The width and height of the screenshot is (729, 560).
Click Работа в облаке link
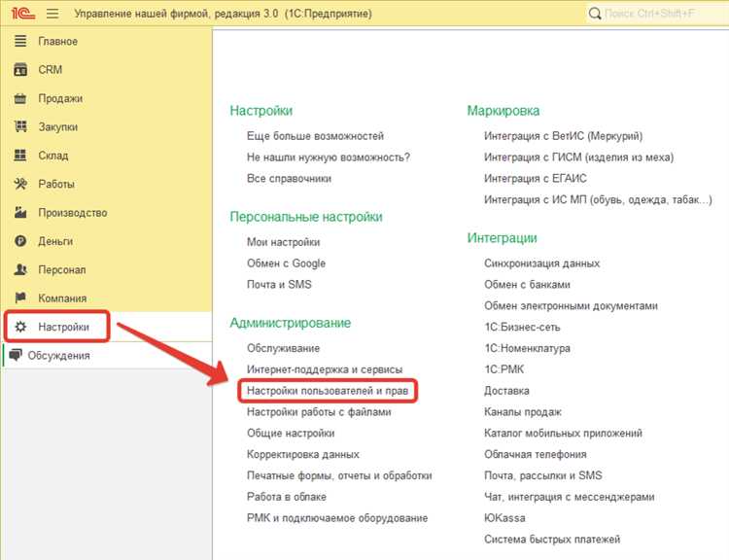pyautogui.click(x=287, y=497)
